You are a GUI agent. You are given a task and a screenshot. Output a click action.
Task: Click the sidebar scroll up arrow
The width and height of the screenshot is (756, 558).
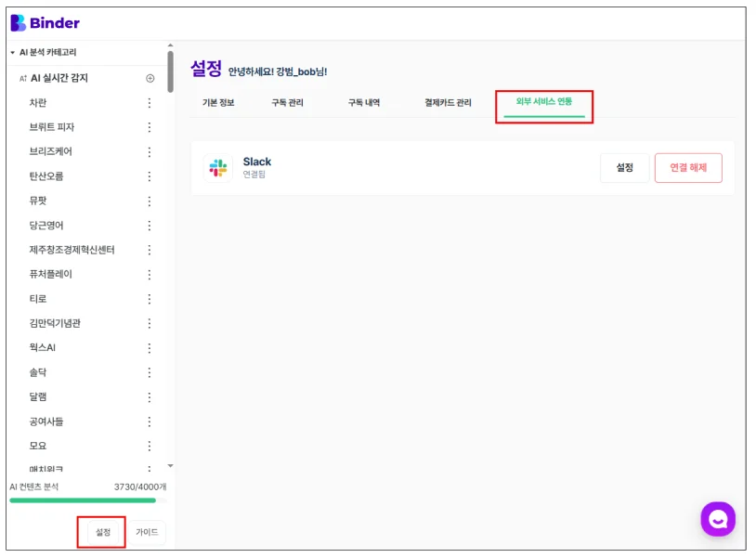[170, 45]
